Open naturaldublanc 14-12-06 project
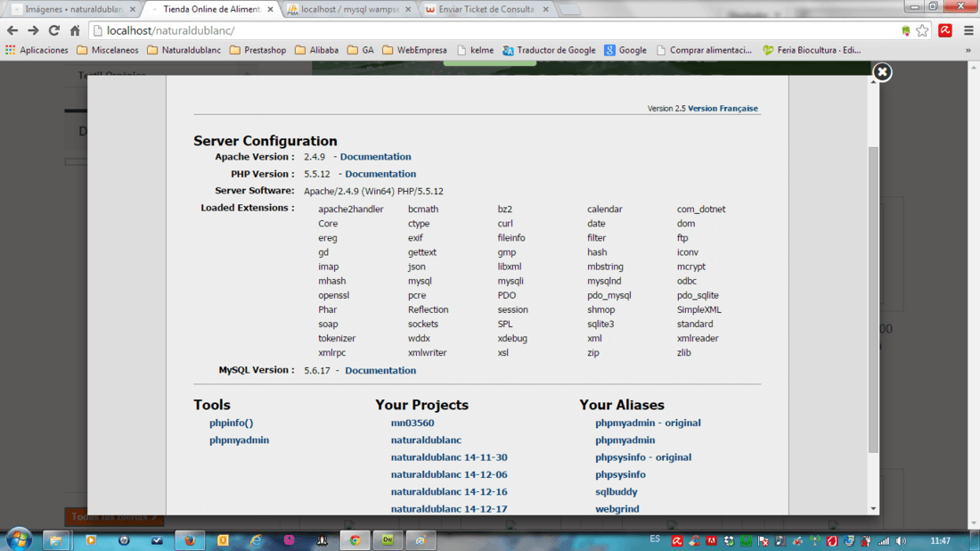This screenshot has width=980, height=551. (449, 474)
